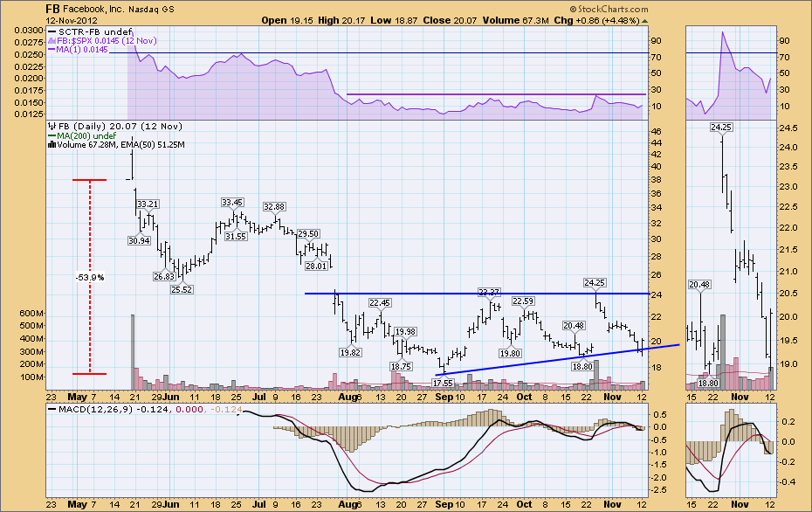Click the MACD(12,26,9) legend label
812x512 pixels.
96,409
